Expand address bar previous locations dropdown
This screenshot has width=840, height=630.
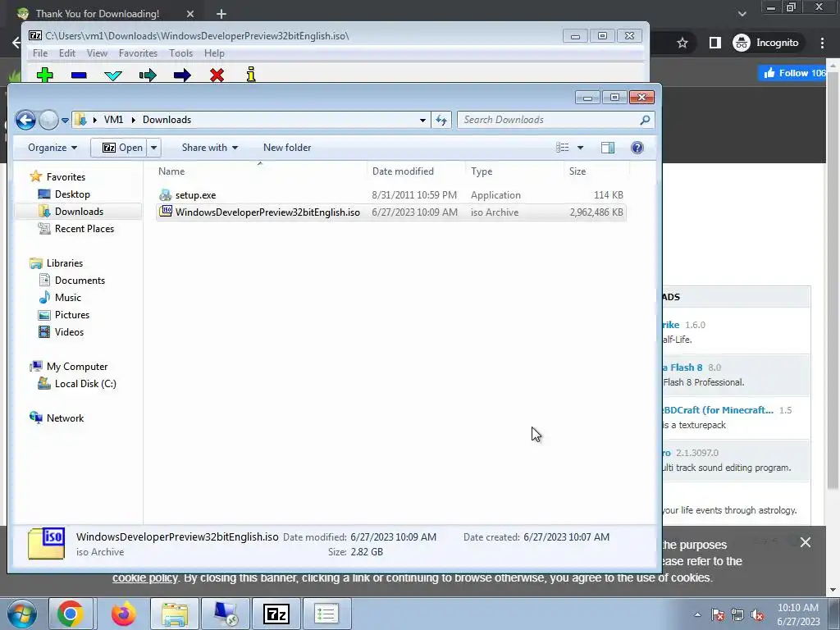(x=422, y=120)
